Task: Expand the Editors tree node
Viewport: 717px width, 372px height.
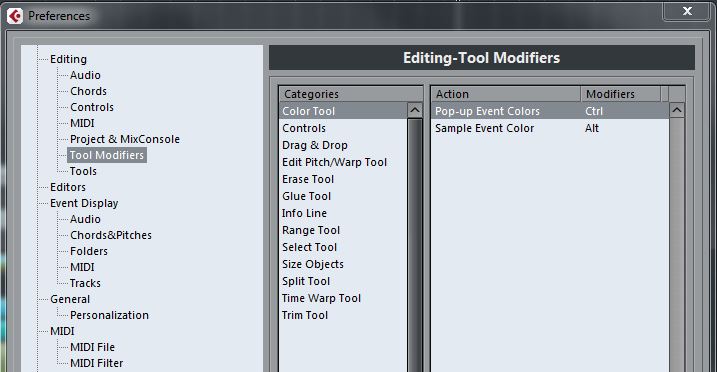Action: 68,187
